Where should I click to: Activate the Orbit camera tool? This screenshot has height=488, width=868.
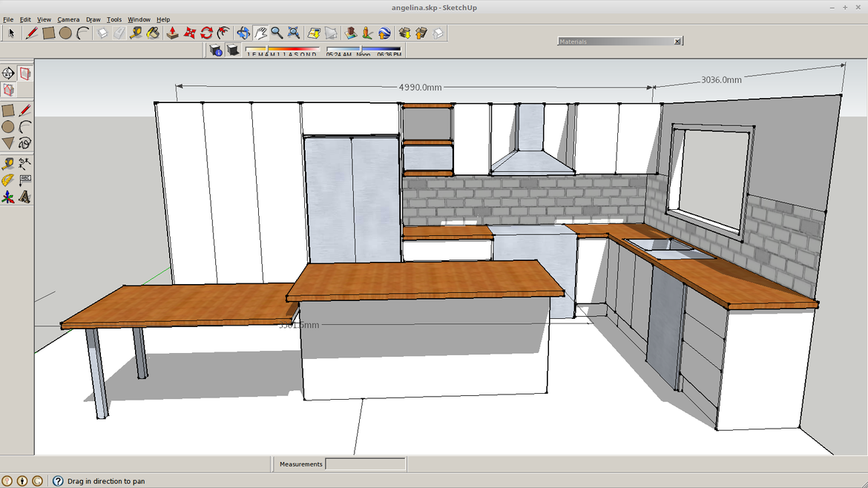[243, 33]
